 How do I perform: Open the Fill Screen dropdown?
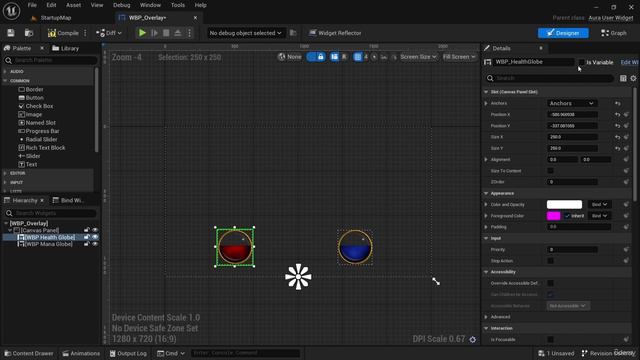click(x=459, y=57)
